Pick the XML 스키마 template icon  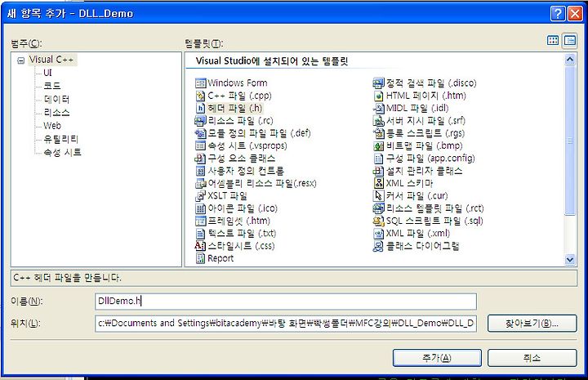pyautogui.click(x=379, y=183)
